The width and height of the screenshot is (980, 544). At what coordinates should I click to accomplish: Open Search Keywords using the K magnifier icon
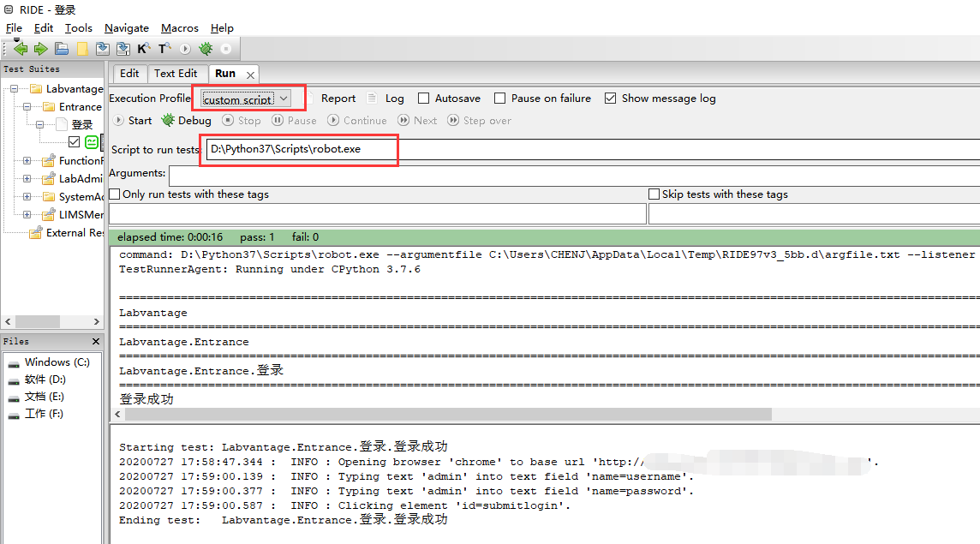[x=143, y=48]
